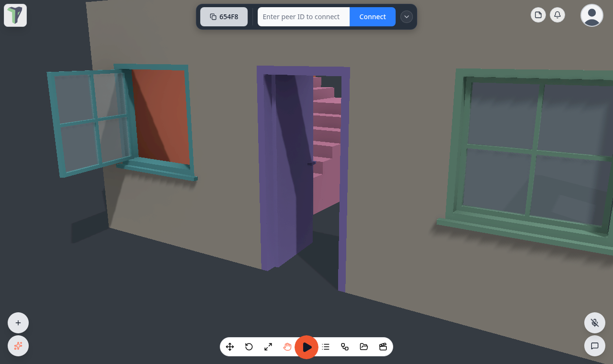Copy peer ID 654F8
This screenshot has height=364, width=613.
224,17
